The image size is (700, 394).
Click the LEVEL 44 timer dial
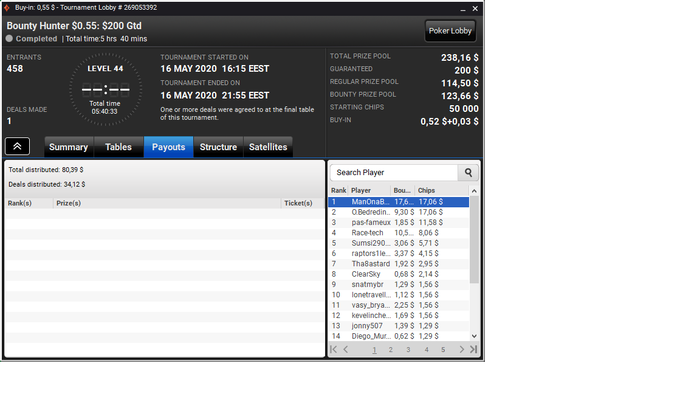[105, 89]
